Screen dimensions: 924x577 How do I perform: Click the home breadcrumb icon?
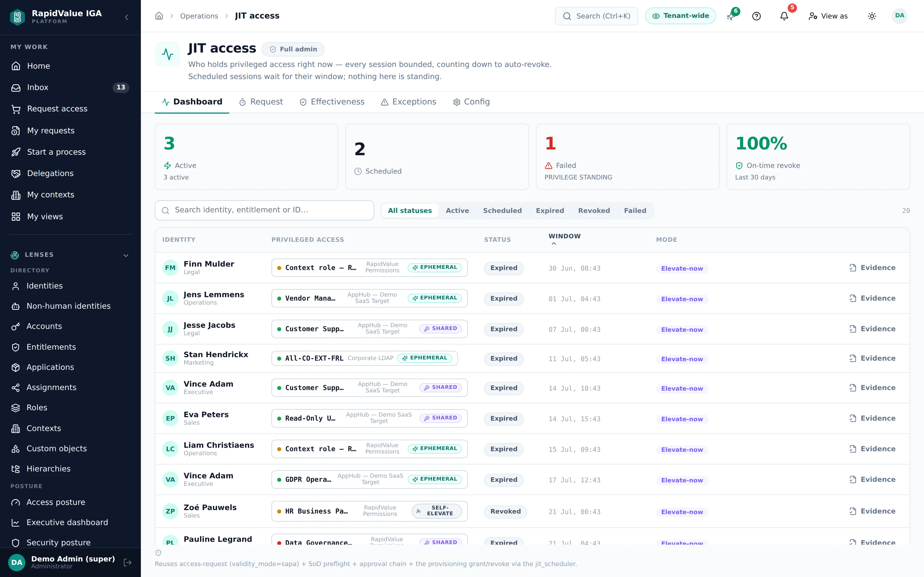point(159,16)
